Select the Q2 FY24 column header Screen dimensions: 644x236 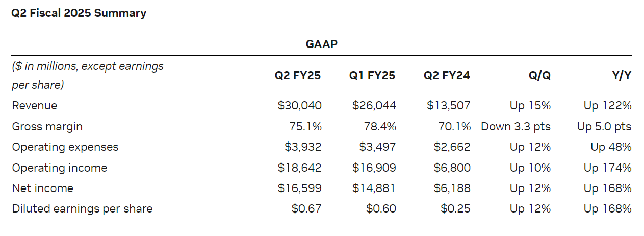[447, 76]
